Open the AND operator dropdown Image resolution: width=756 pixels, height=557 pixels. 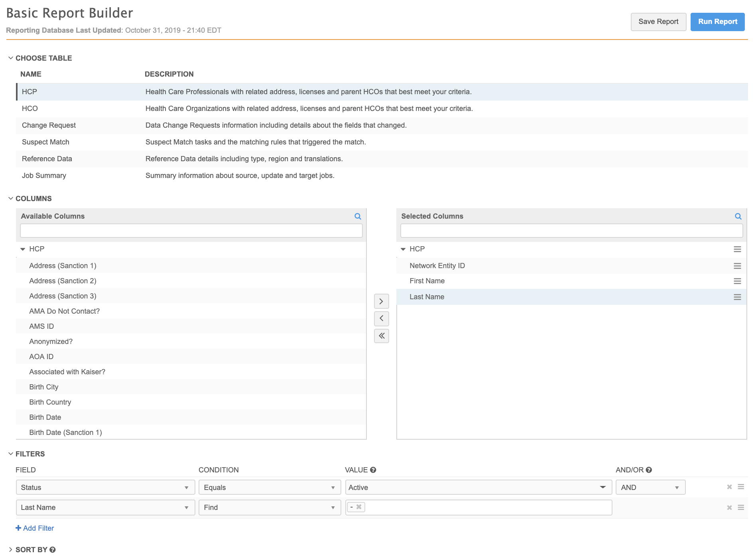coord(650,488)
